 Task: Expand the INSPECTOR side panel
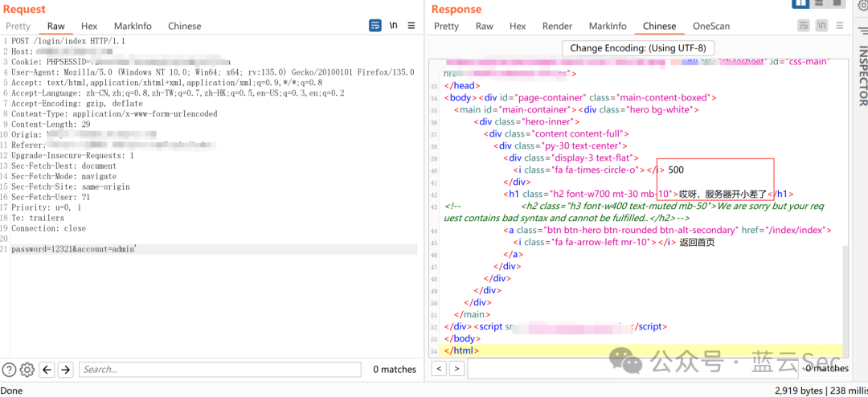tap(862, 76)
